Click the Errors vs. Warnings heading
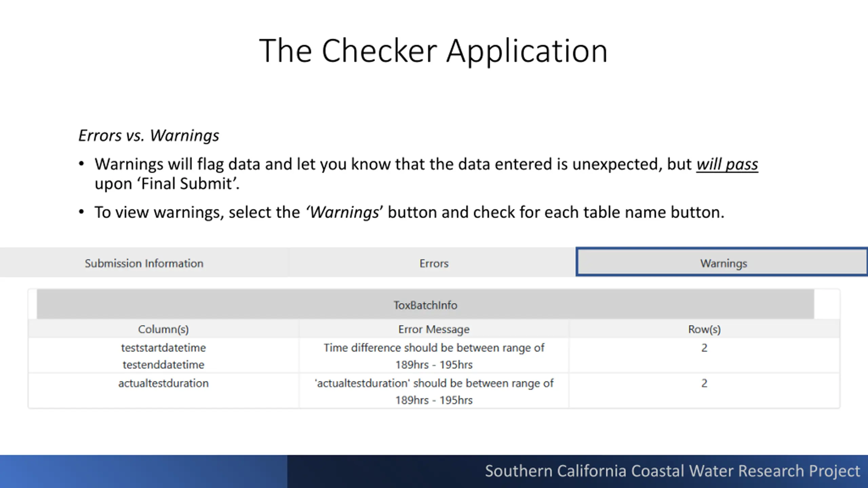This screenshot has height=488, width=868. [149, 136]
